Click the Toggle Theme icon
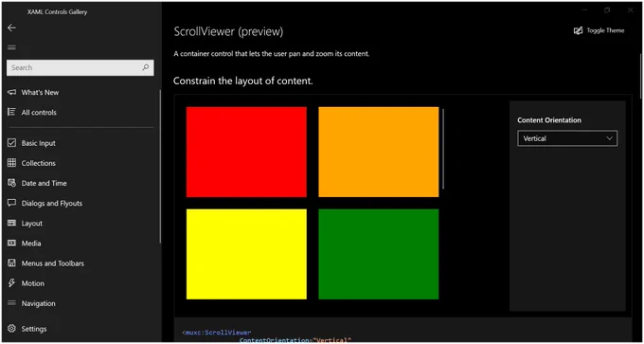Screen dimensions: 644x344 click(579, 31)
